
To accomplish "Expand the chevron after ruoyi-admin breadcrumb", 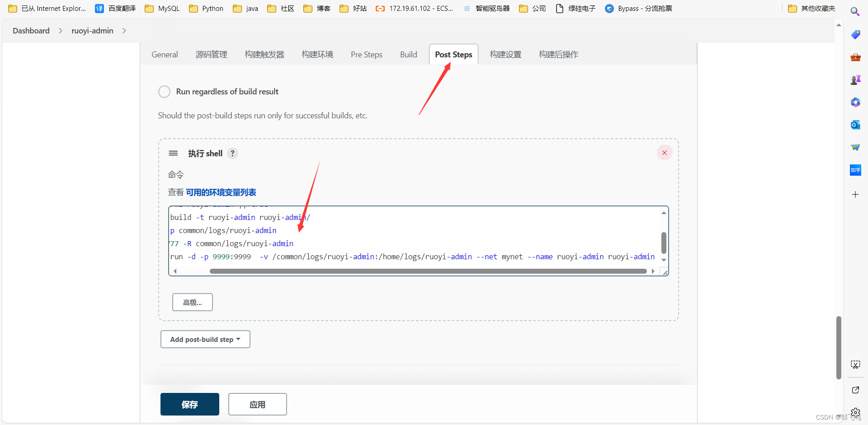I will [124, 31].
